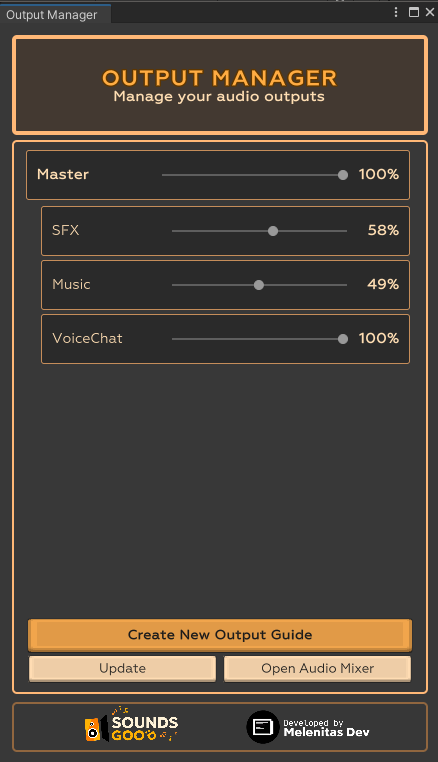
Task: Select the Music output label
Action: click(71, 284)
